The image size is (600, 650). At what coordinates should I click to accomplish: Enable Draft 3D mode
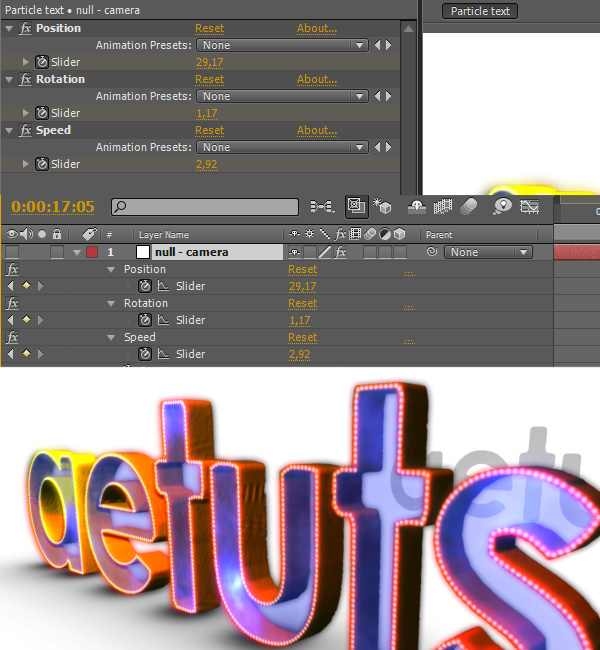tap(382, 206)
